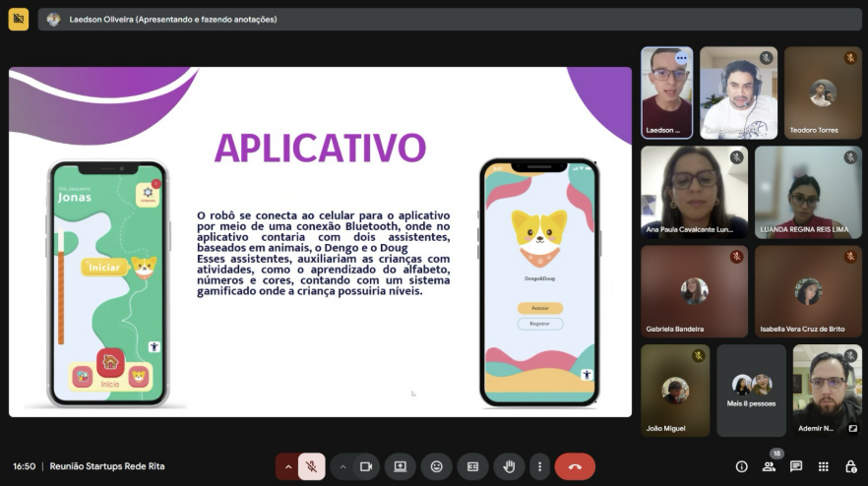This screenshot has height=486, width=868.
Task: Start presenting screen via share icon
Action: (x=401, y=466)
